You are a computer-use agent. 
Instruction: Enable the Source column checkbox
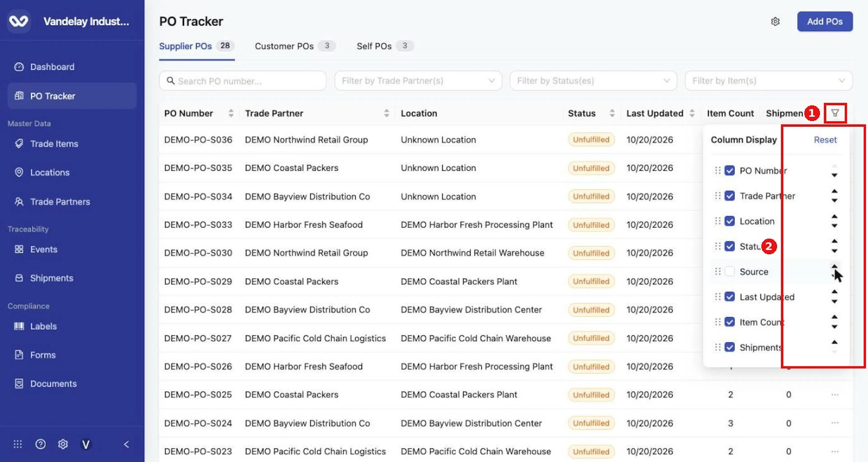click(729, 272)
